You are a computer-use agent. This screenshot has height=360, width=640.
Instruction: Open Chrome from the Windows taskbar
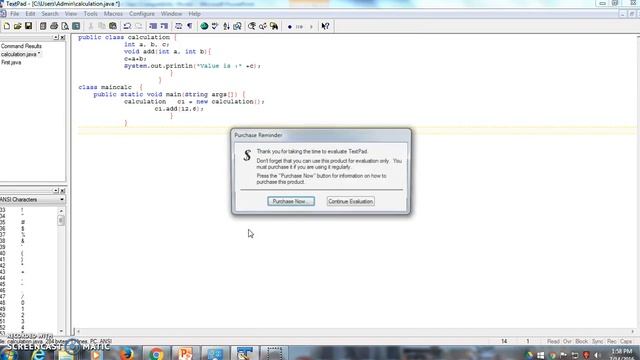click(x=156, y=354)
